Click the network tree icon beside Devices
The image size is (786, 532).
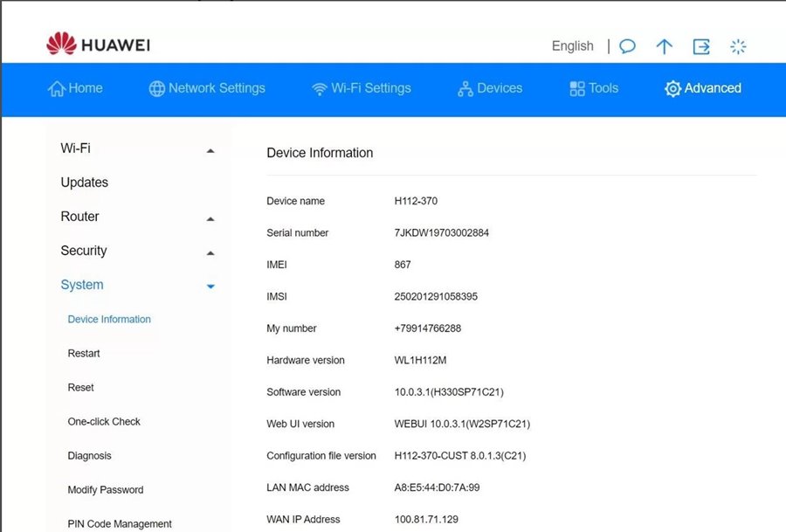pyautogui.click(x=465, y=89)
